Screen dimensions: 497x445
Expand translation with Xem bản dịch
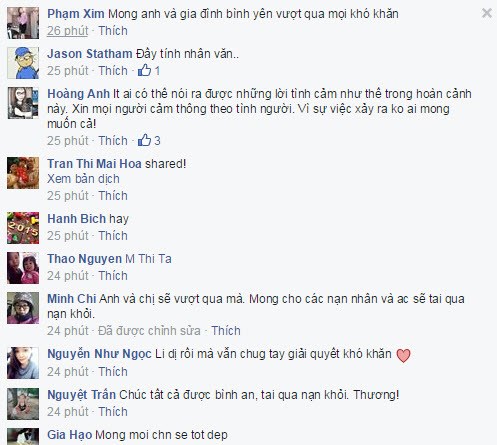tap(83, 179)
